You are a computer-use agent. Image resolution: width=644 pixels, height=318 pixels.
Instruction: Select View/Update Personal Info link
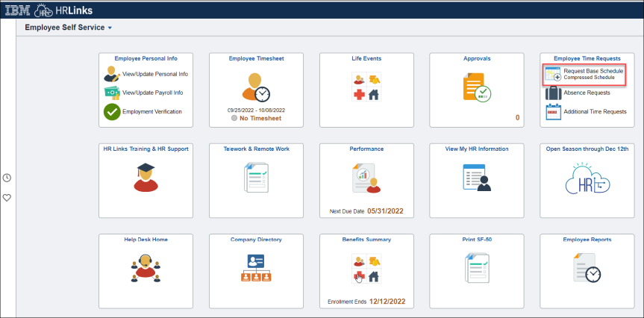(x=154, y=74)
